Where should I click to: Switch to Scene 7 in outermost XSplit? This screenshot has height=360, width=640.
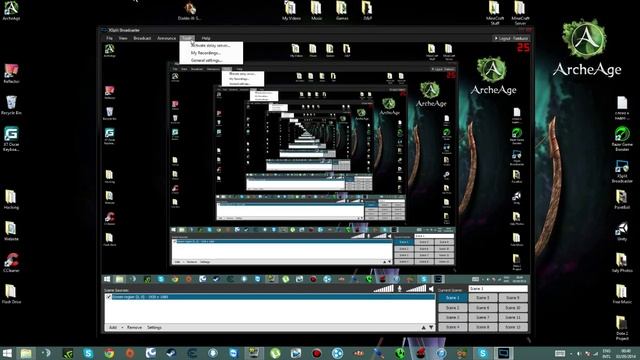pos(482,317)
